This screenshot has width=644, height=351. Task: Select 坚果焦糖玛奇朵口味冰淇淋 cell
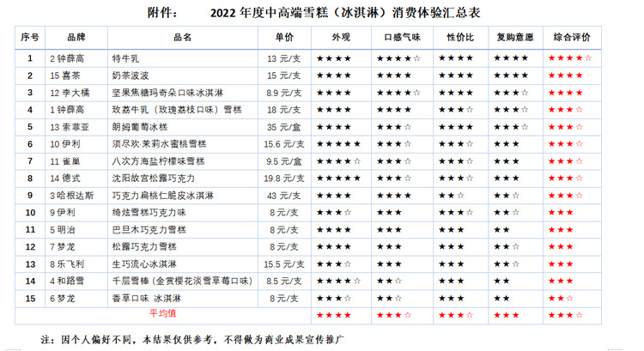[x=167, y=94]
